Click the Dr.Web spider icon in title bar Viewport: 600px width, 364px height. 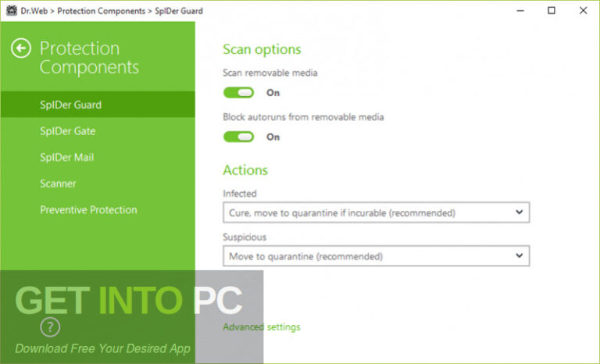12,10
